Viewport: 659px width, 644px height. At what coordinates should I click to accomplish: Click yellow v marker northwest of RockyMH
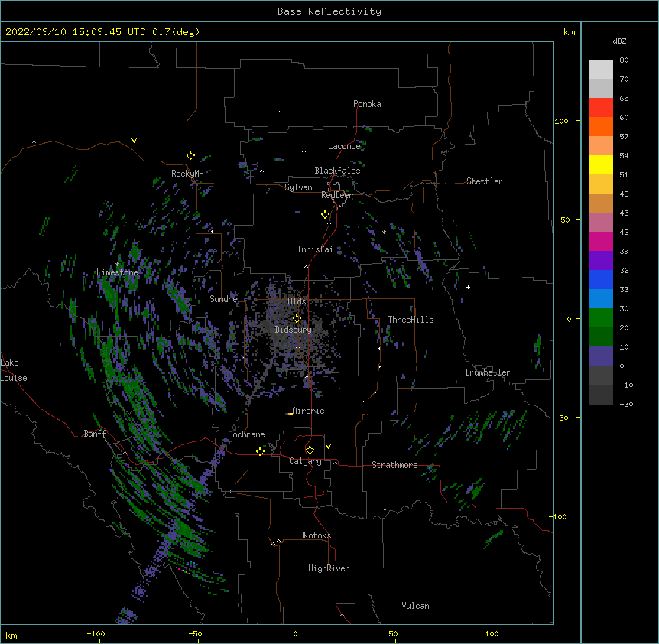pos(134,141)
